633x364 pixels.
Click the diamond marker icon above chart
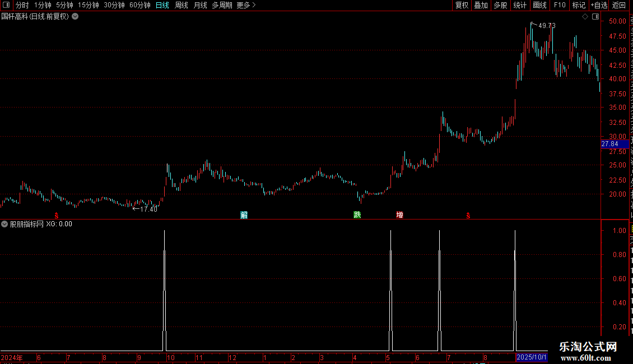[x=585, y=17]
